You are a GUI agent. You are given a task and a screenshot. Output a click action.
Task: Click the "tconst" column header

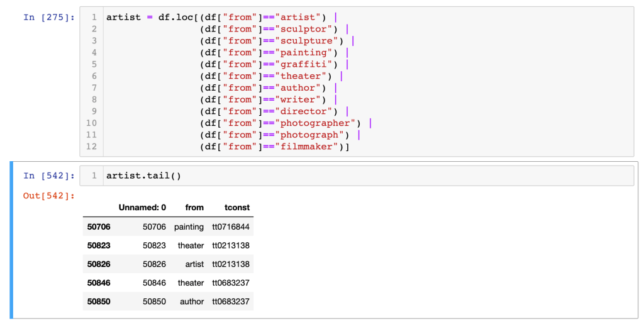pos(237,207)
